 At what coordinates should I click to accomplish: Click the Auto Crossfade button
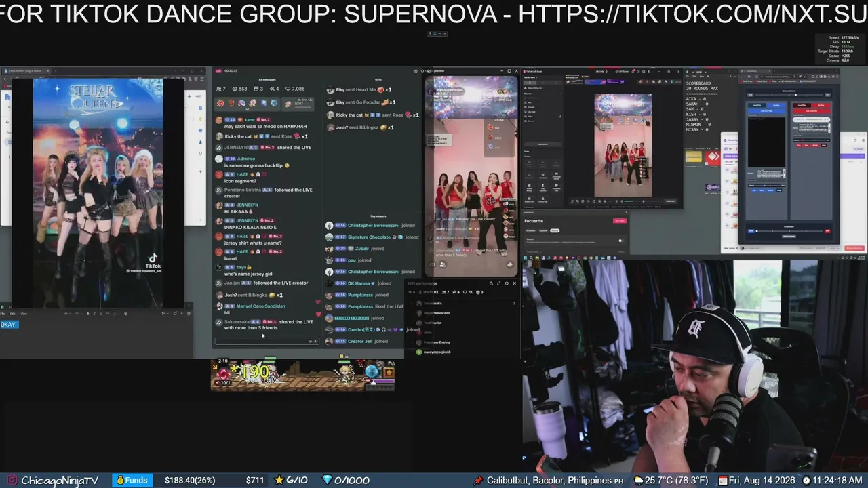(789, 236)
